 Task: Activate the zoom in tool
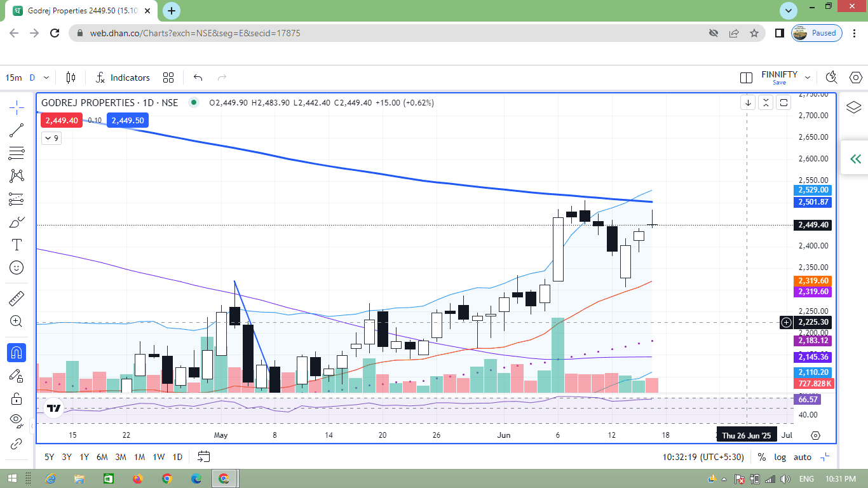coord(17,321)
